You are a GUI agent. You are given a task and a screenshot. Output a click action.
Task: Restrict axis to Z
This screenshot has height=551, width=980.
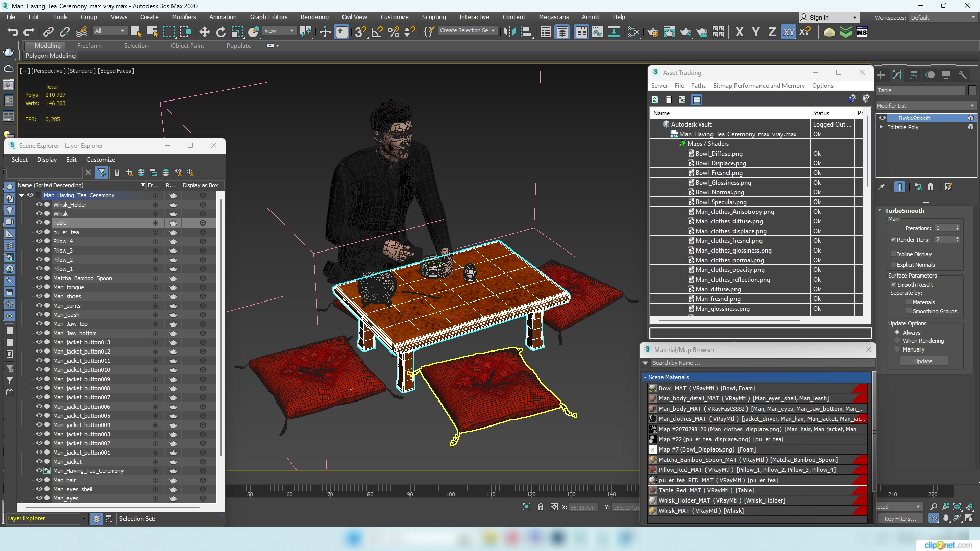(x=772, y=32)
